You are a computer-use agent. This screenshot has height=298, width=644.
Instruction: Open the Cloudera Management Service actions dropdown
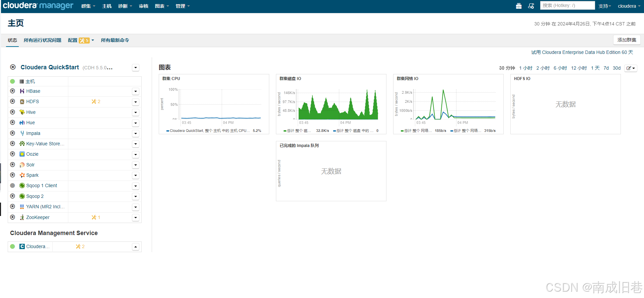(136, 247)
